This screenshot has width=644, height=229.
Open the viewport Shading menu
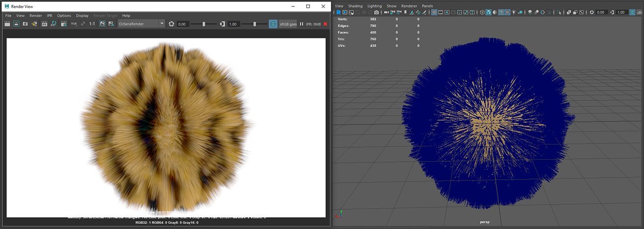(355, 6)
